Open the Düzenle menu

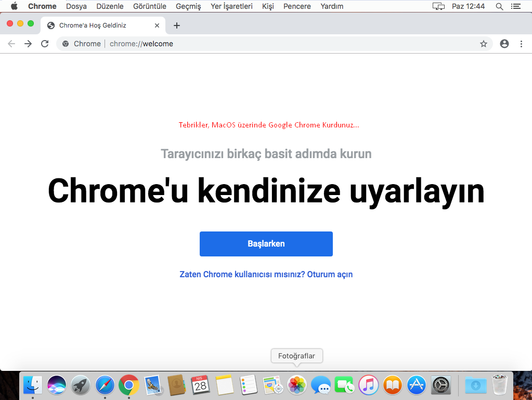[110, 6]
